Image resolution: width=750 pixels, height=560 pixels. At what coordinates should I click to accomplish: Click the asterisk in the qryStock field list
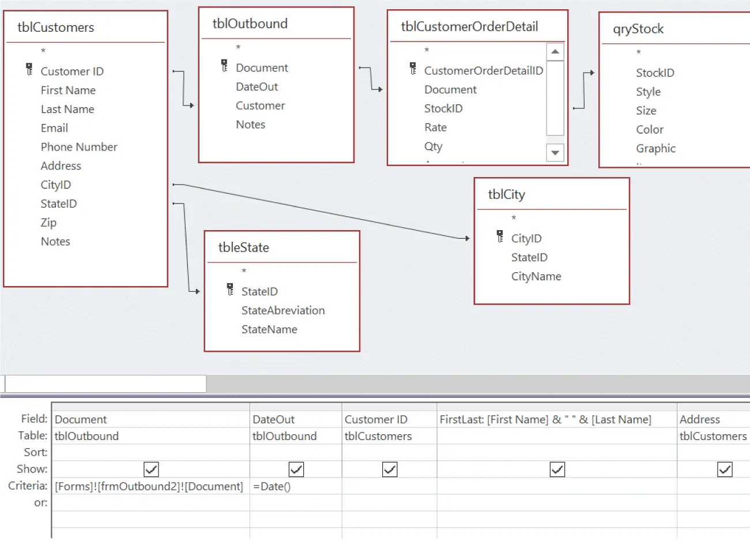[639, 53]
